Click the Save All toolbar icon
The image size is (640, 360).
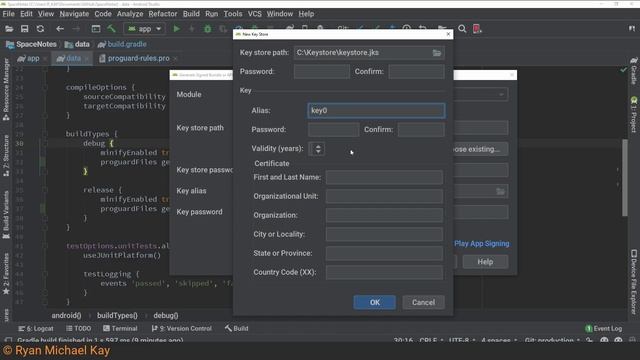(24, 29)
